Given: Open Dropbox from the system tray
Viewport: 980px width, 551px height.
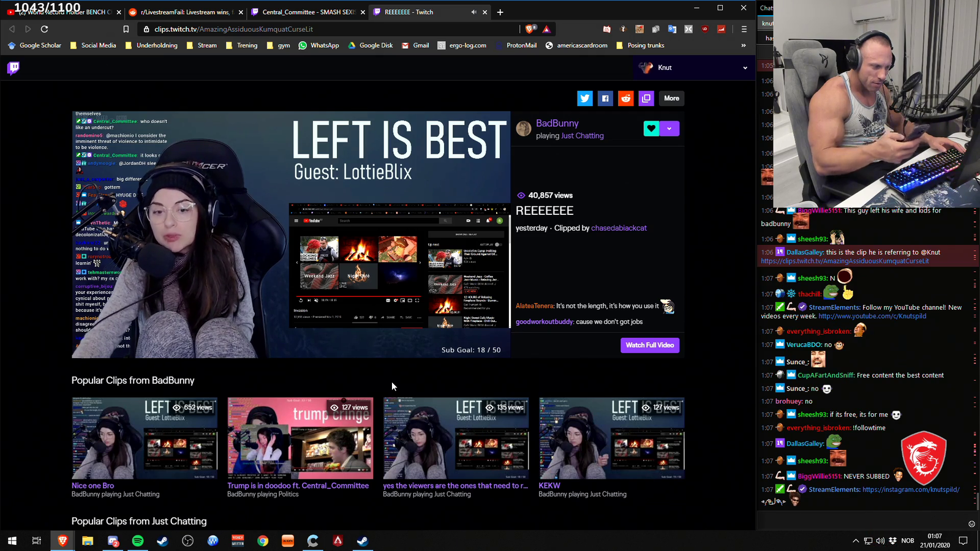Looking at the screenshot, I should 892,541.
